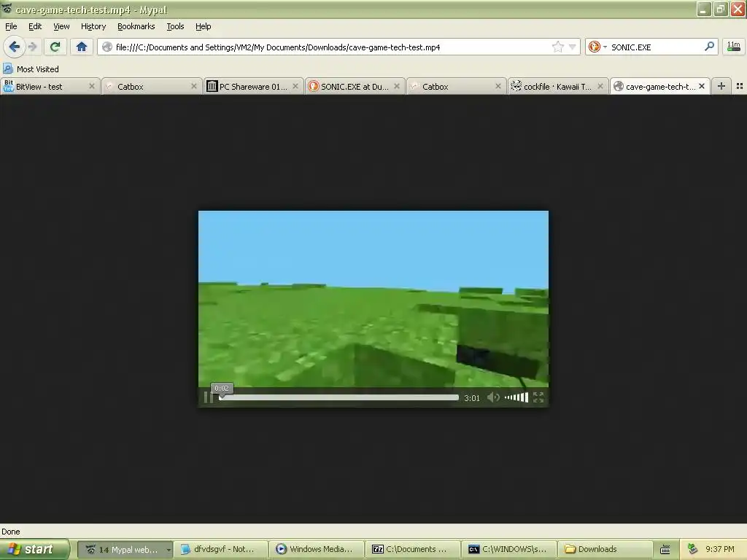Switch to 7-Zip C:\Documents taskbar window
Image resolution: width=747 pixels, height=560 pixels.
413,549
